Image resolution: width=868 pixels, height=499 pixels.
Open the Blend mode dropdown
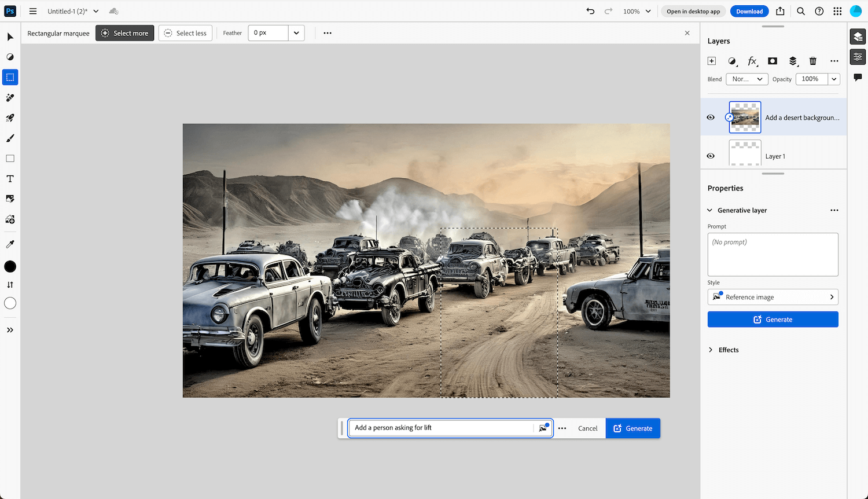point(747,79)
